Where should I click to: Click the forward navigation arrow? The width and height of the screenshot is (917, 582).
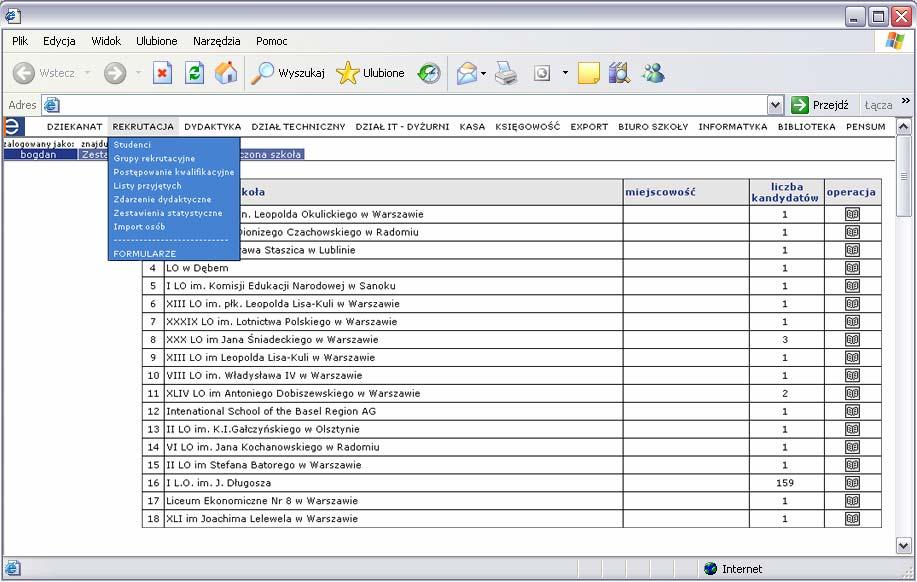click(115, 73)
